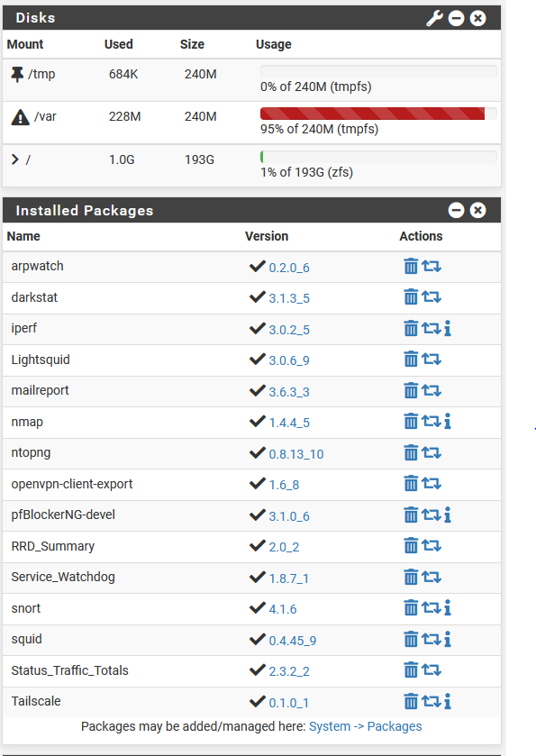View nmap package information

coord(448,422)
